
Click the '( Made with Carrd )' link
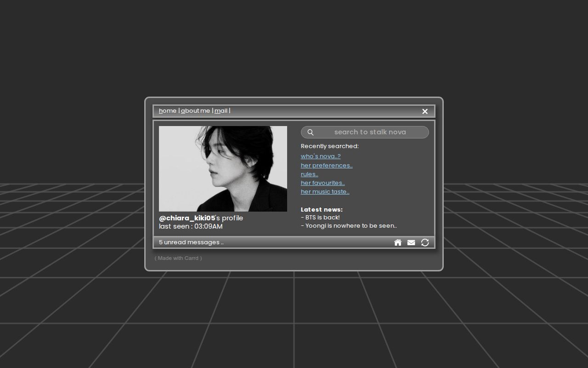tap(178, 258)
